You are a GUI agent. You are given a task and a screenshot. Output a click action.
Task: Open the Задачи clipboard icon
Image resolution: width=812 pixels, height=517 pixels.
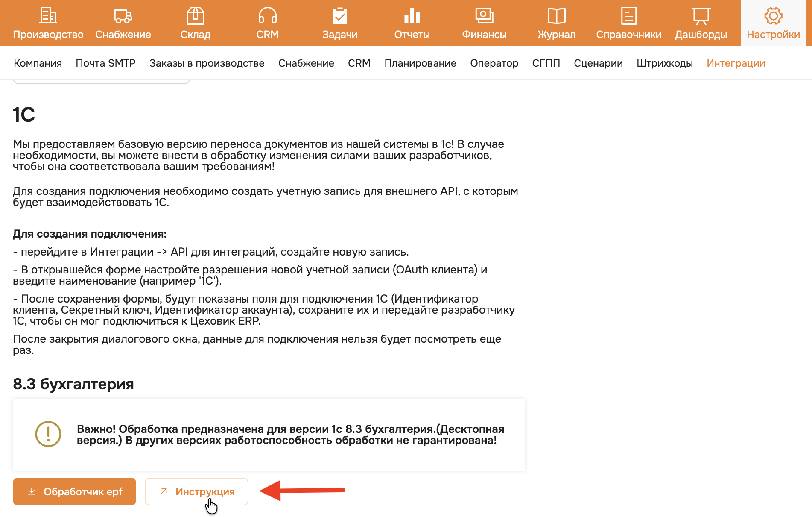click(x=340, y=16)
